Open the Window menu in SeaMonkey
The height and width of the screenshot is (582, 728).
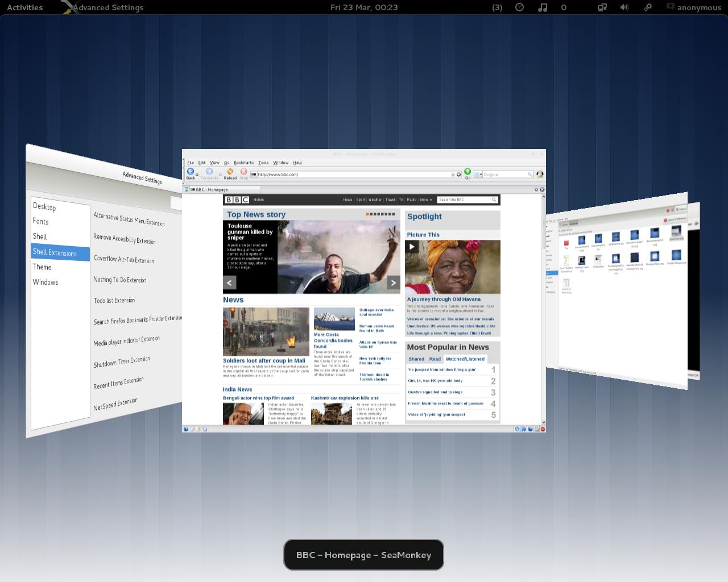coord(281,163)
